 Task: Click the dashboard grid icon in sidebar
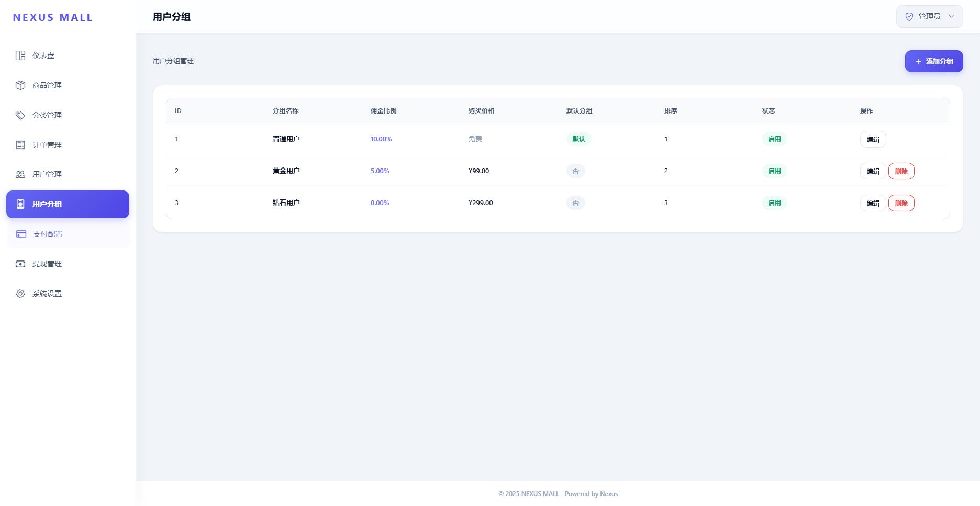tap(20, 55)
